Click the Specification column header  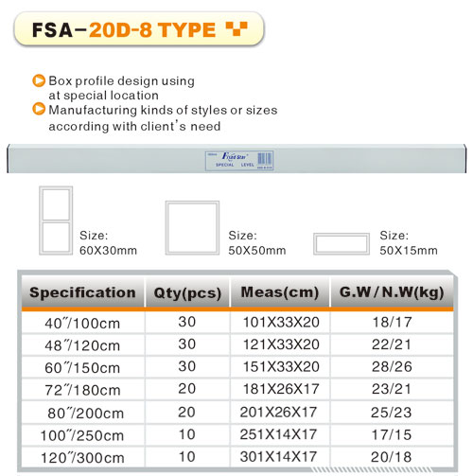pos(82,292)
